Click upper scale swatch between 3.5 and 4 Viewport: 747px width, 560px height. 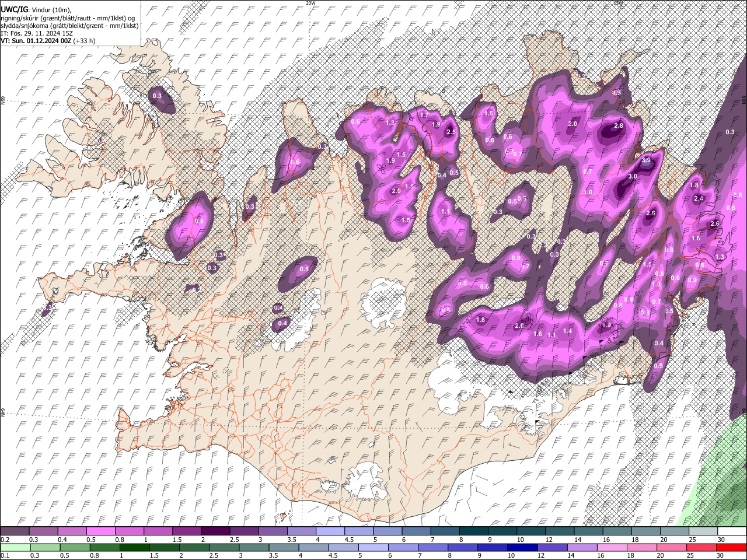pyautogui.click(x=301, y=531)
